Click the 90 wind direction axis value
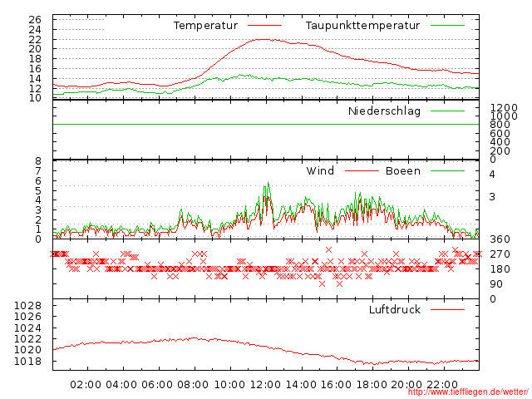 [x=495, y=284]
